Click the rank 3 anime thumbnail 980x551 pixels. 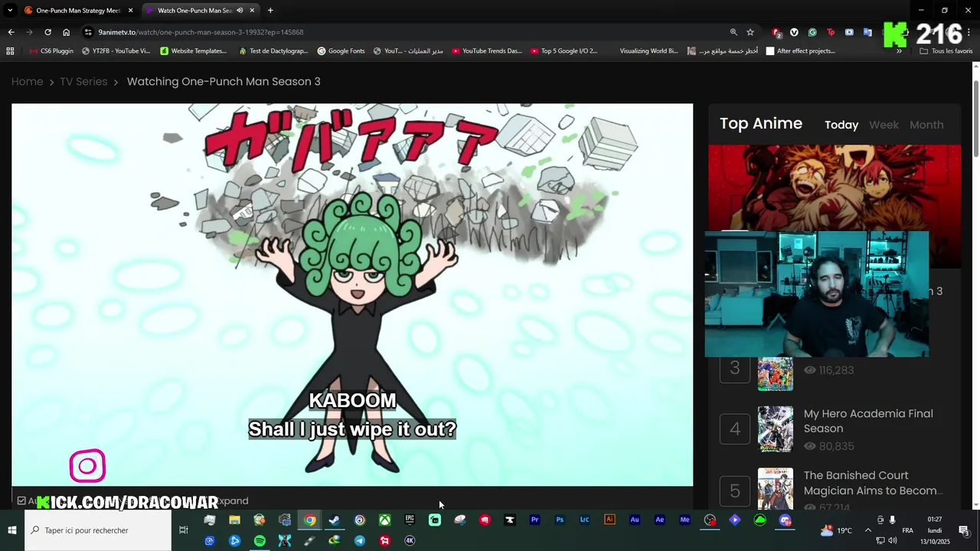pyautogui.click(x=776, y=373)
